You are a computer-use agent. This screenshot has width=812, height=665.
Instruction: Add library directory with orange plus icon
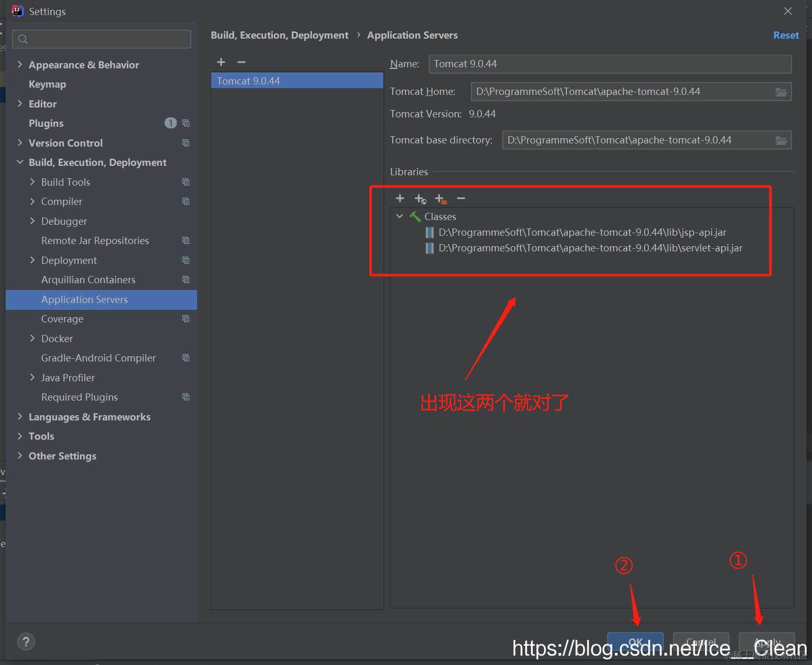coord(441,199)
